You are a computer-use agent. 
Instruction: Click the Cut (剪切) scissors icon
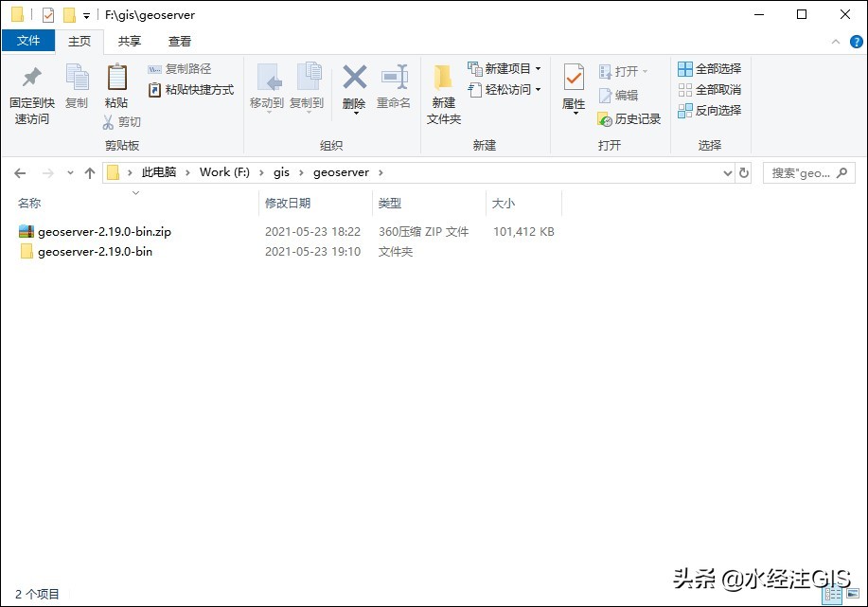pos(108,122)
